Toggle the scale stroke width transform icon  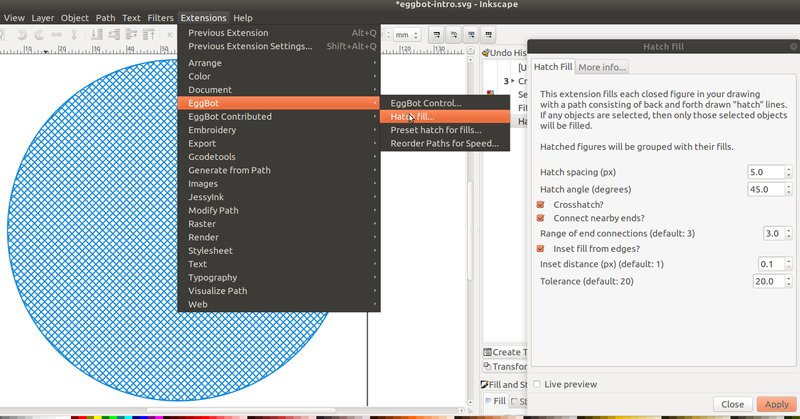[x=436, y=35]
